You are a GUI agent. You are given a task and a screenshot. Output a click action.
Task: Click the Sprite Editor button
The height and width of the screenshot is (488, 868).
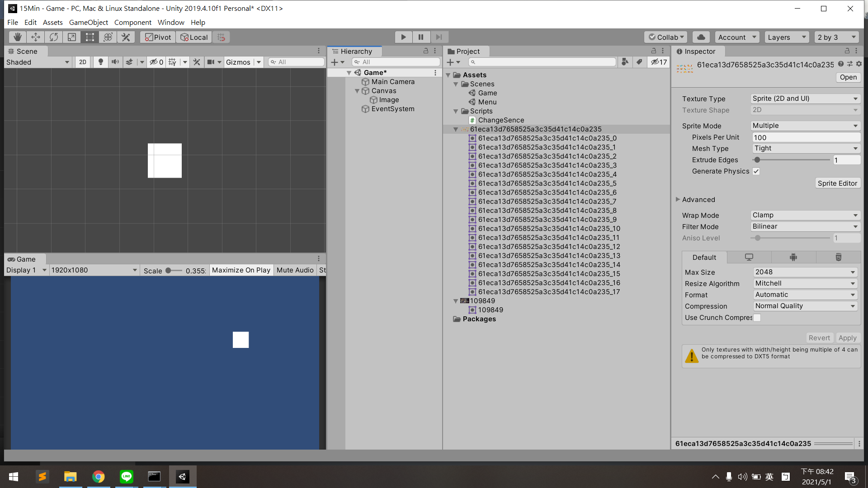coord(837,183)
